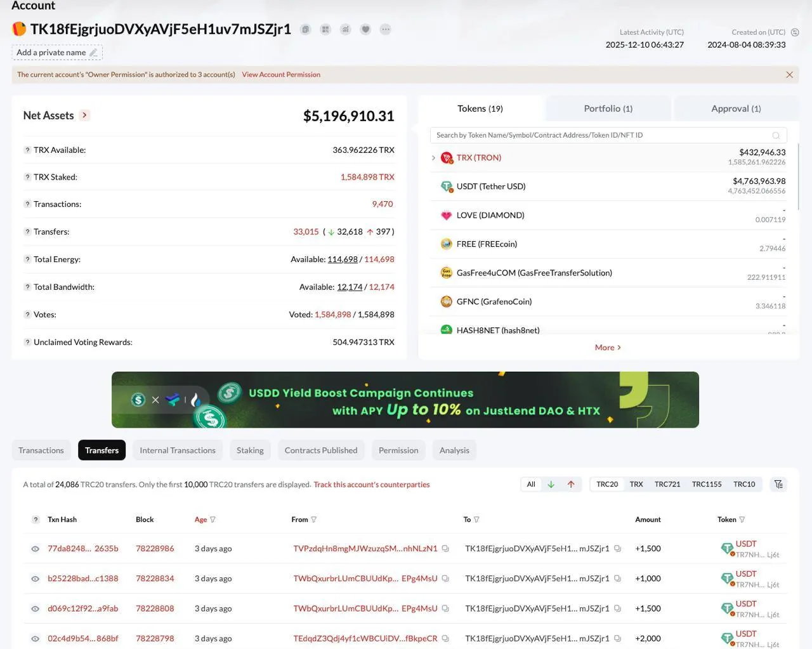Open the Token column filter

742,520
